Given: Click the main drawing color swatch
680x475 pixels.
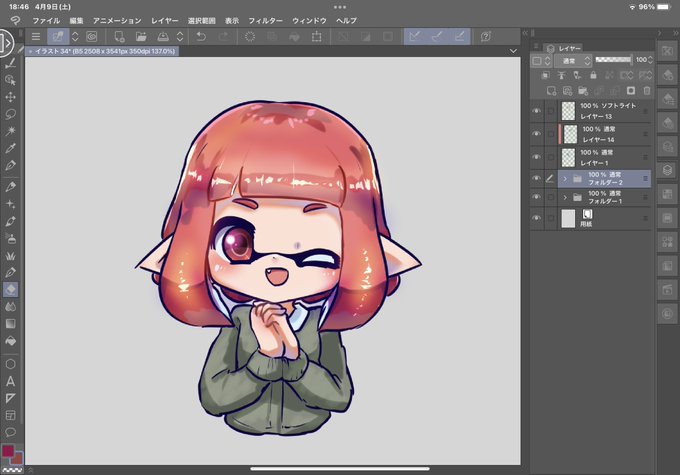Looking at the screenshot, I should [x=8, y=451].
